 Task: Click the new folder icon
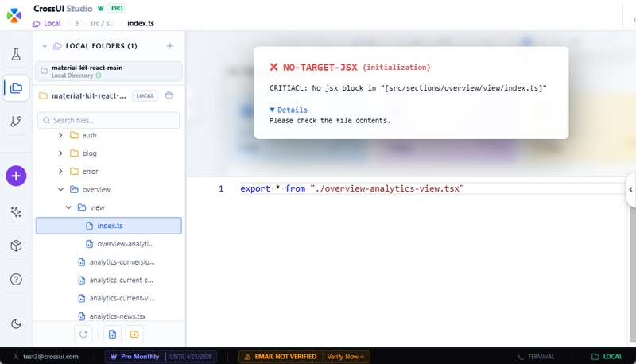[x=134, y=335]
